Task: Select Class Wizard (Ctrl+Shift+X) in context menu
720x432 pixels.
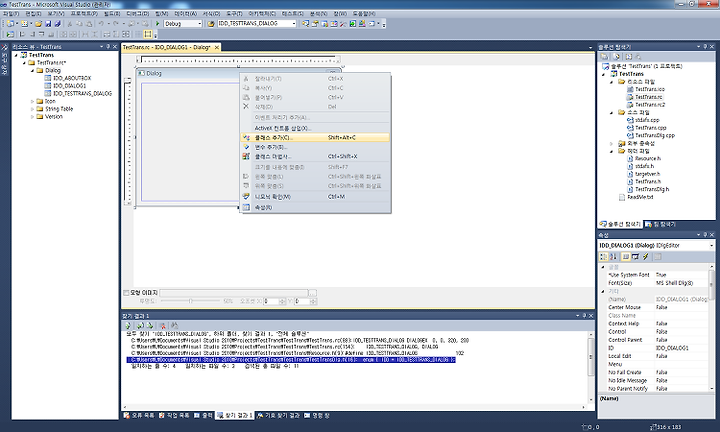Action: click(x=315, y=157)
